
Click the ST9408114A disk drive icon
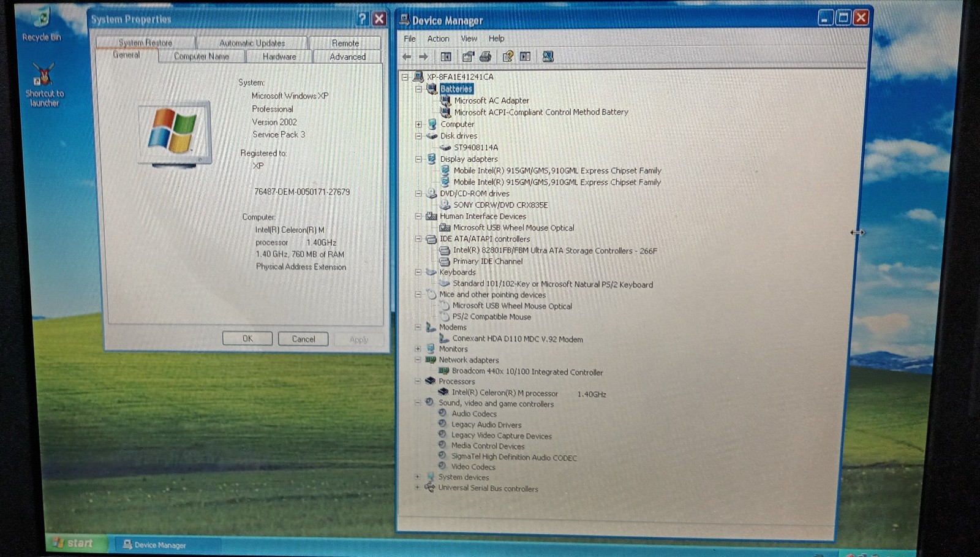coord(445,147)
